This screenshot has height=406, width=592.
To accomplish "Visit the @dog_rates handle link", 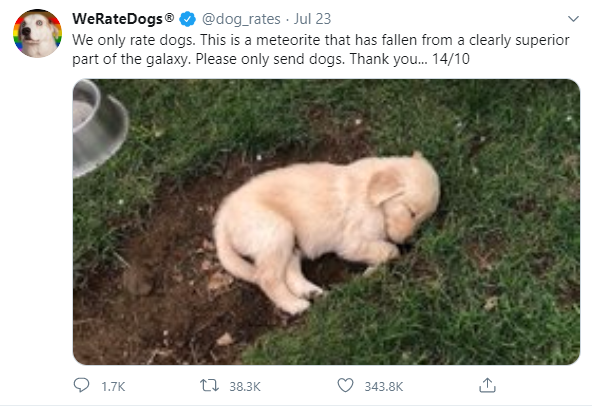I will pyautogui.click(x=241, y=19).
